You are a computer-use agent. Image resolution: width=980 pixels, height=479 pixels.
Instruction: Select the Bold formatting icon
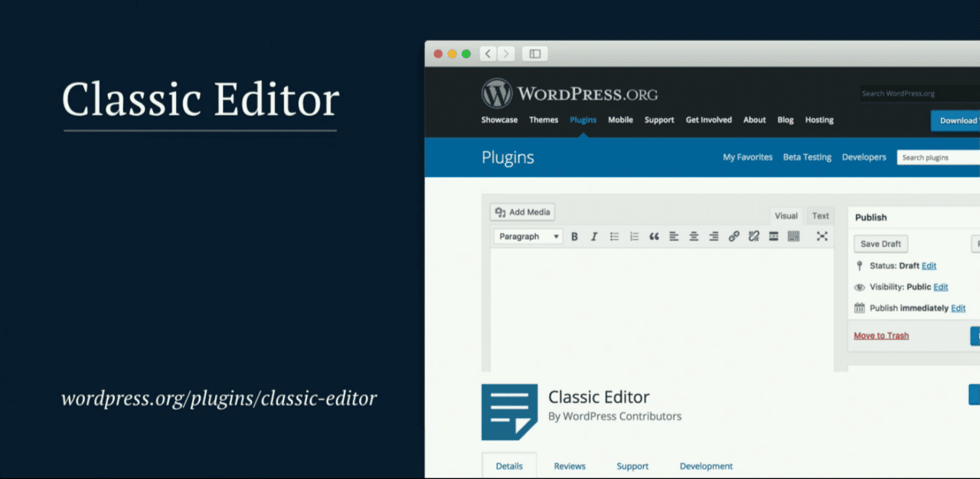[x=574, y=236]
